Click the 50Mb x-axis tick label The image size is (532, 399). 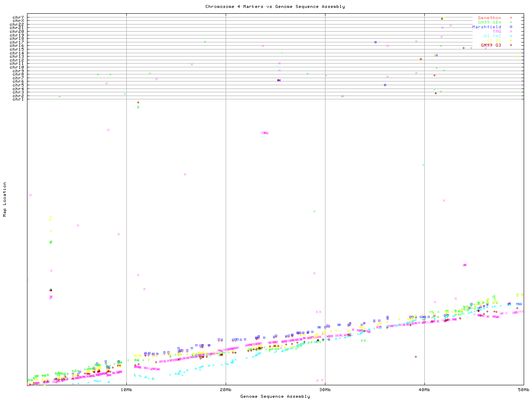(x=523, y=390)
